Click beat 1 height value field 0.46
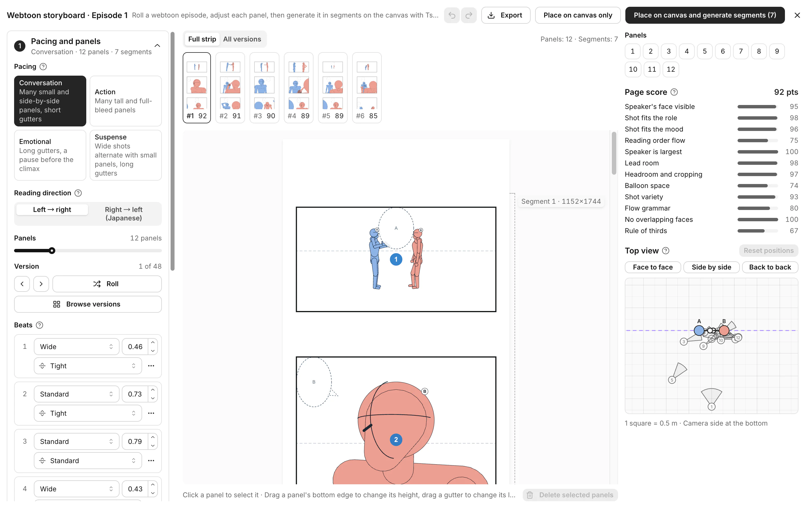 (135, 346)
